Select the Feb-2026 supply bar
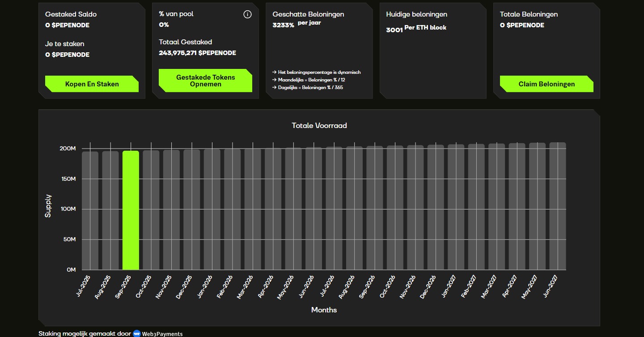Screen dimensions: 644x337 (233, 209)
